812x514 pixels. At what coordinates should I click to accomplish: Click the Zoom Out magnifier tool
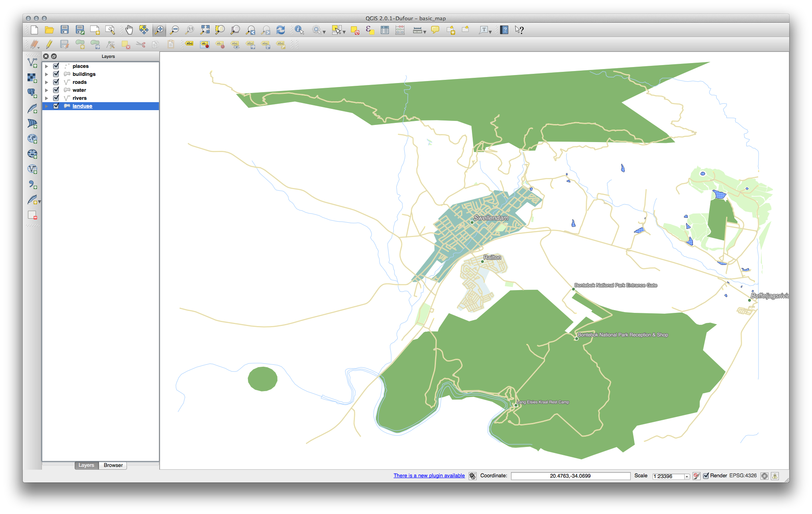174,30
